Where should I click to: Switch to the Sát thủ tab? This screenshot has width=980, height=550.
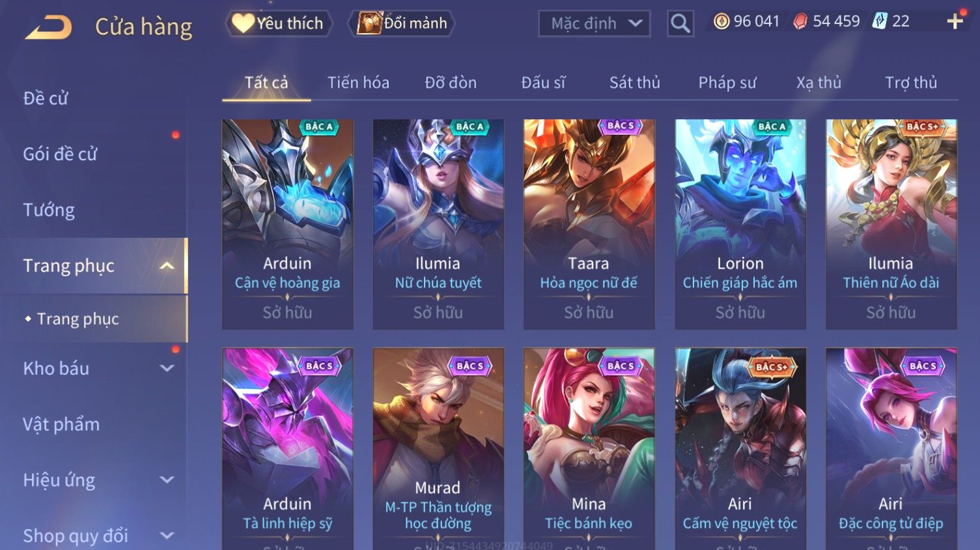pyautogui.click(x=634, y=83)
